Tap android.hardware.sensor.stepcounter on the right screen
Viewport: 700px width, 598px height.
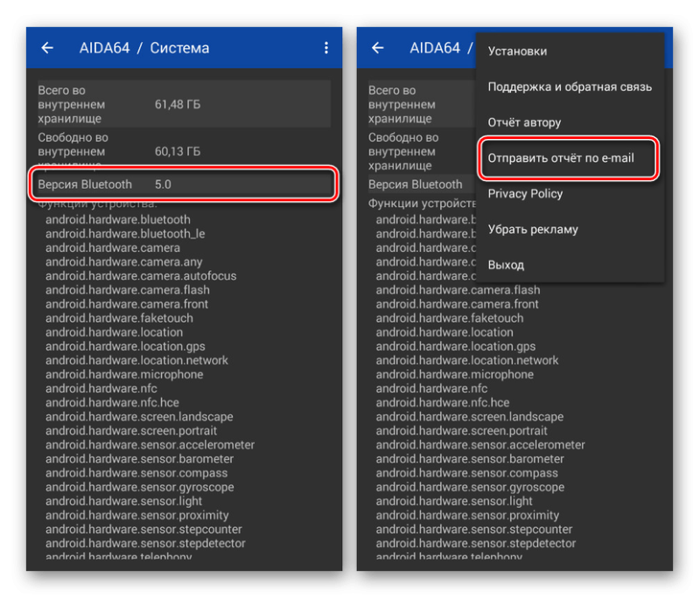[x=474, y=529]
